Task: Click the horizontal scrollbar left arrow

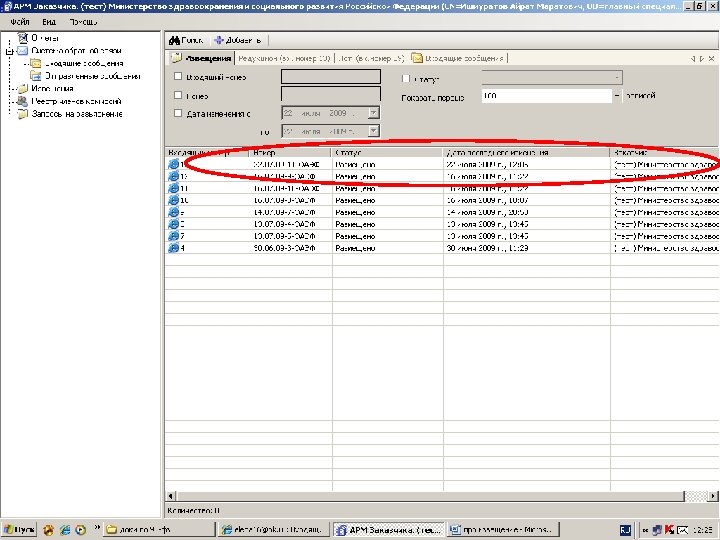Action: tap(170, 496)
